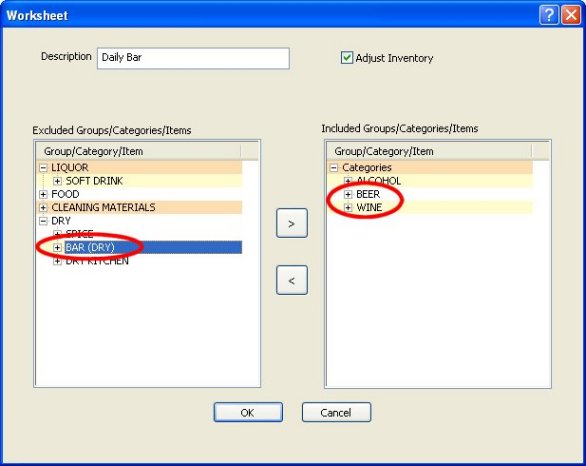Click the Description text field

tap(193, 58)
